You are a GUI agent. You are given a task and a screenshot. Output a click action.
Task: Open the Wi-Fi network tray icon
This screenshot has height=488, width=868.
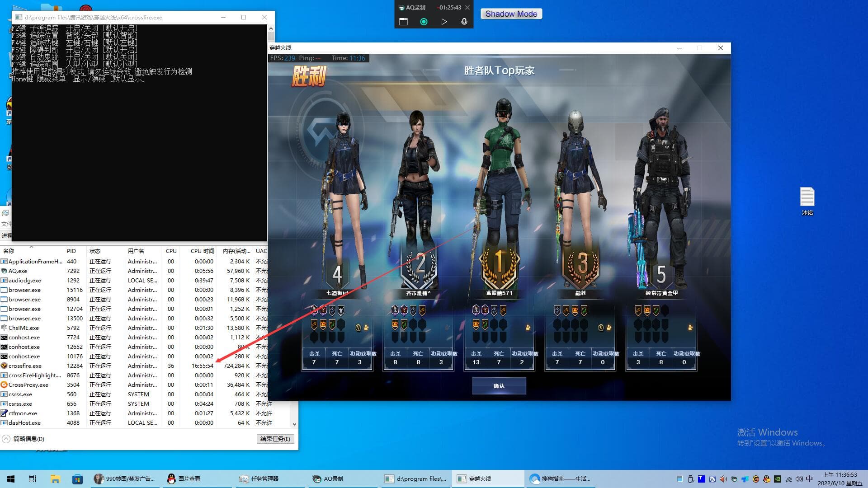click(x=789, y=479)
